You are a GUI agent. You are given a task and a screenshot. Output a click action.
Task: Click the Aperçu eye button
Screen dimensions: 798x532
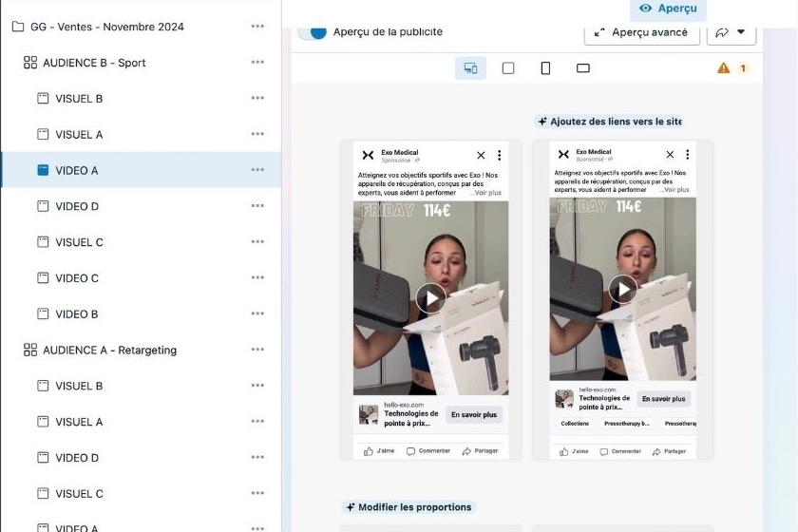[x=668, y=9]
